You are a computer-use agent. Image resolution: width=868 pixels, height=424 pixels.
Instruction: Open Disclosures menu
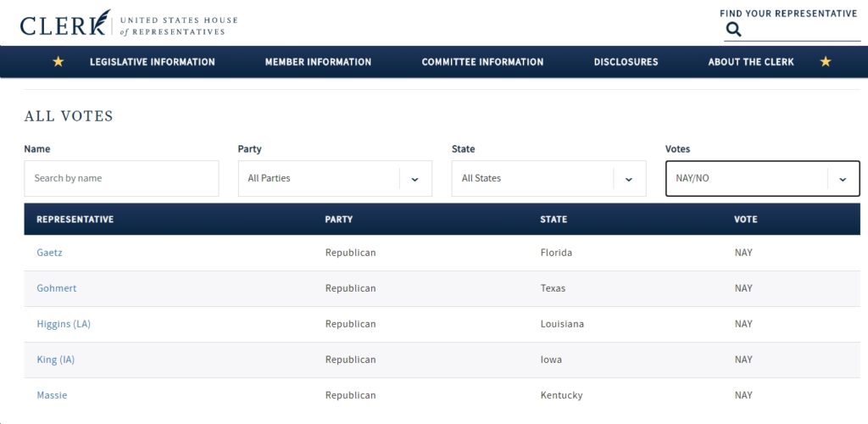[626, 62]
